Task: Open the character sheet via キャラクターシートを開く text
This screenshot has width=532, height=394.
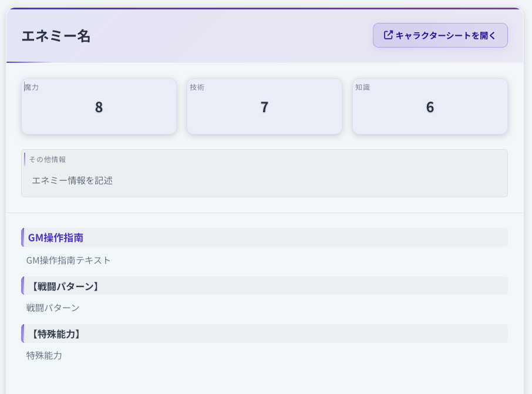Action: pos(446,36)
